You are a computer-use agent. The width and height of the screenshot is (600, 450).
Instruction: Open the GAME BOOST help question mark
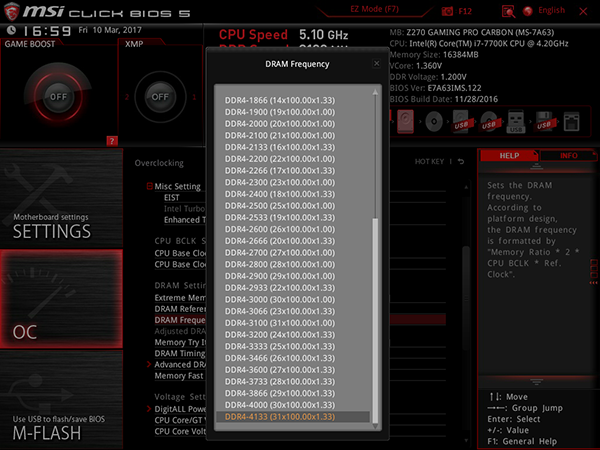112,141
